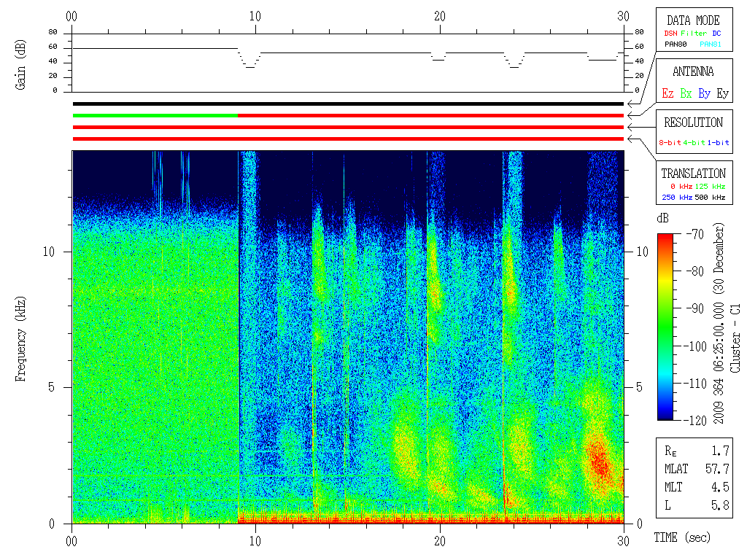Click the 125 kHz translation label

(710, 186)
